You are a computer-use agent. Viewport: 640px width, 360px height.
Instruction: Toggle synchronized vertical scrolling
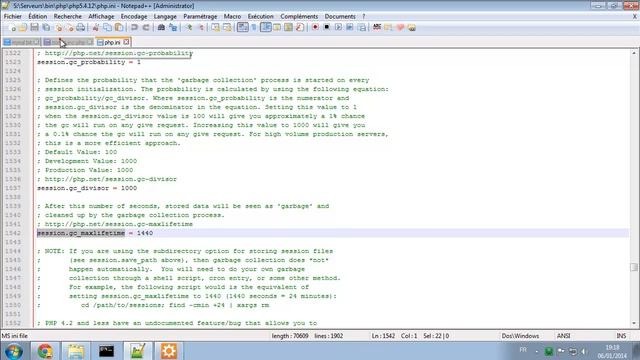coord(215,27)
